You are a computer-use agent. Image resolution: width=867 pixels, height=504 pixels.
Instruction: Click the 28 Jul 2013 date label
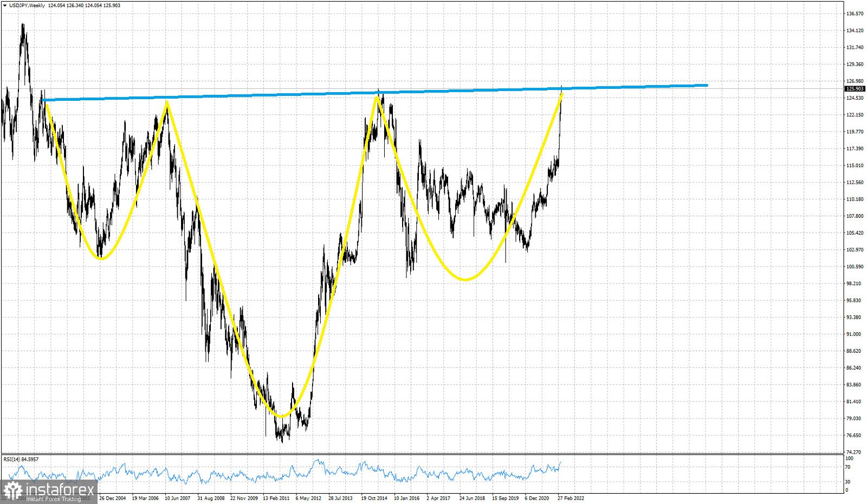(340, 498)
